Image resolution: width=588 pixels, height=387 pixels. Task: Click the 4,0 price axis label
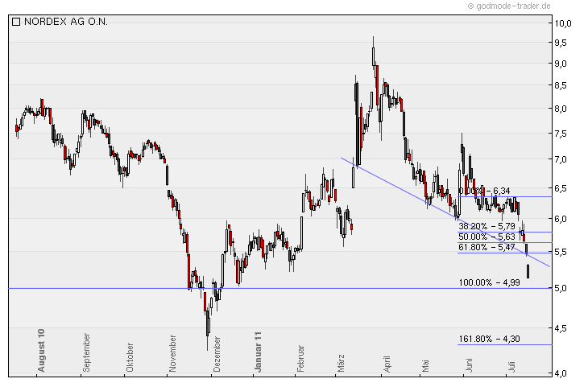tap(561, 373)
